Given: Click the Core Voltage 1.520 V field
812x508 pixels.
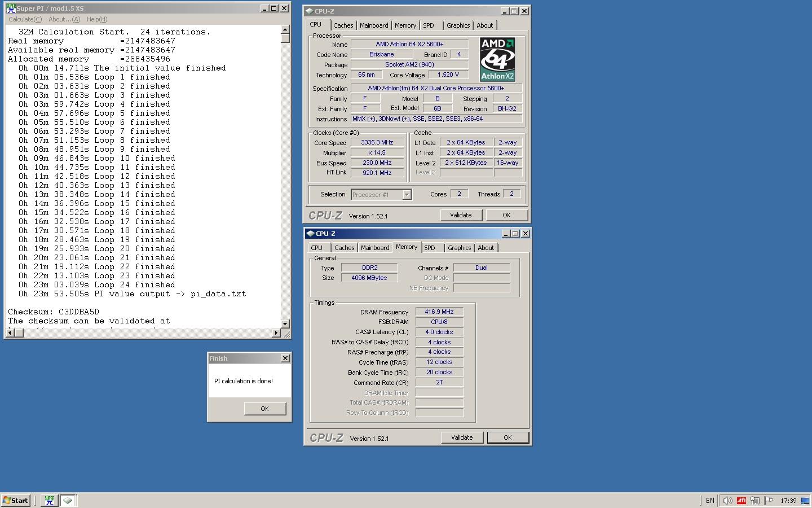Looking at the screenshot, I should click(x=448, y=75).
